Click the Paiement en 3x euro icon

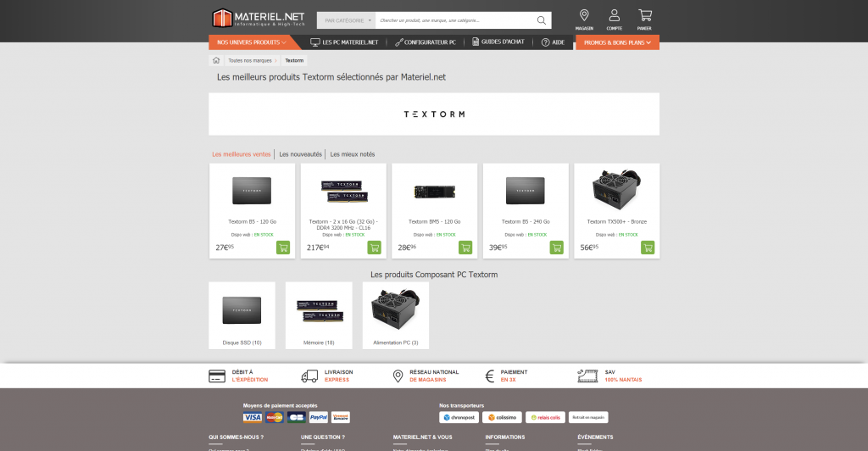[489, 376]
